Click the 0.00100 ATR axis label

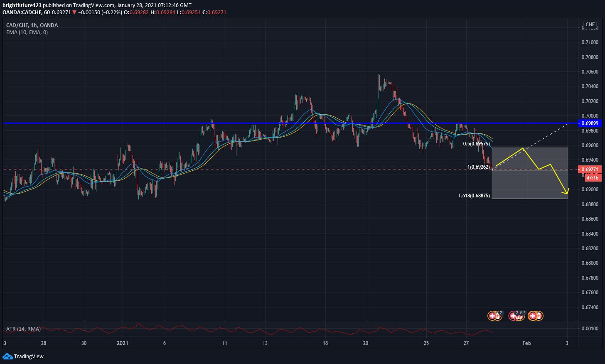pyautogui.click(x=590, y=329)
